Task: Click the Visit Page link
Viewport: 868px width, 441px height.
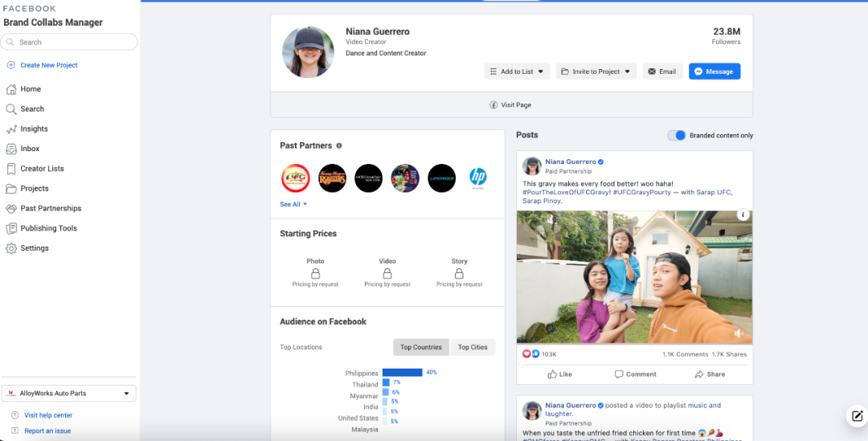Action: (511, 105)
